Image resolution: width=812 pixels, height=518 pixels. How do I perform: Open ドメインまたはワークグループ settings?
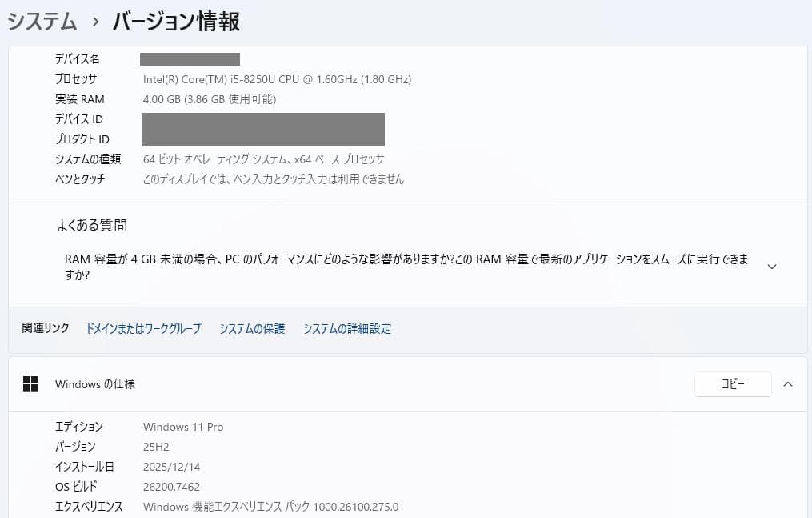coord(143,328)
